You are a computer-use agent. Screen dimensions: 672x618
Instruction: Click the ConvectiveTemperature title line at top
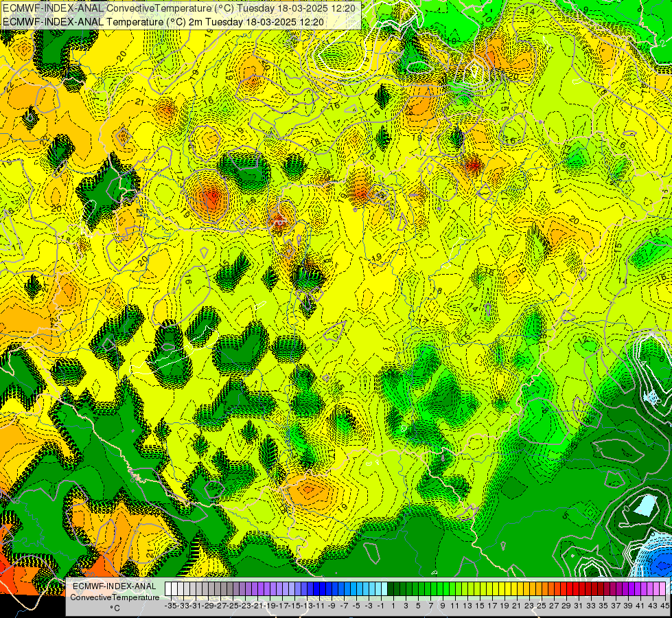181,8
